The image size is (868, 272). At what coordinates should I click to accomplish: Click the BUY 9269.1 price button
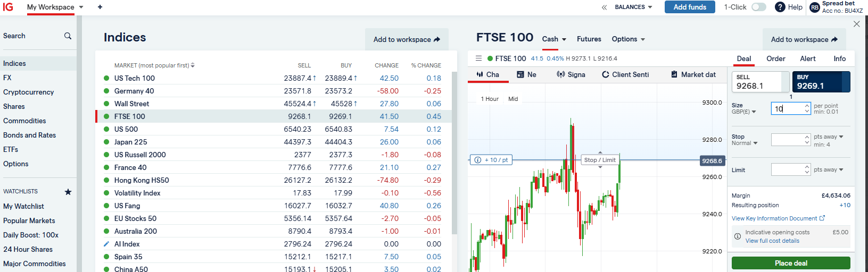821,82
